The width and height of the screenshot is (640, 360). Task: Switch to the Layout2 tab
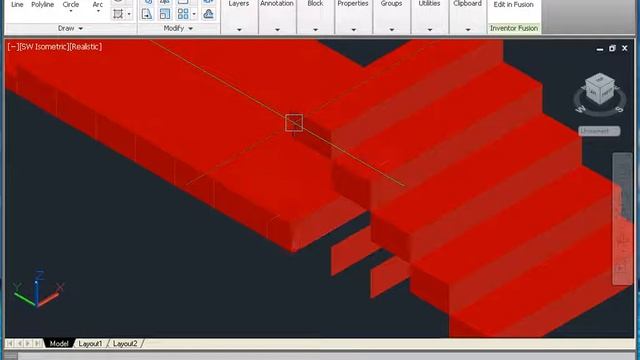click(x=125, y=344)
